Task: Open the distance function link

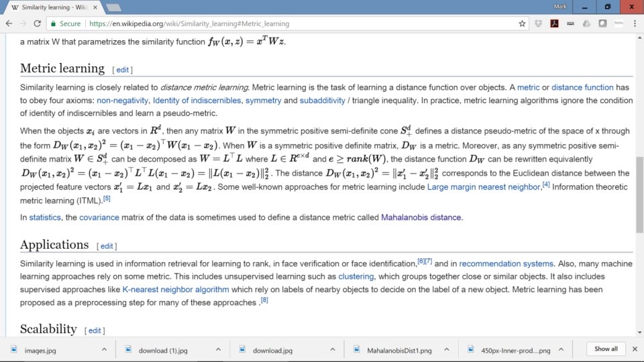Action: [582, 87]
